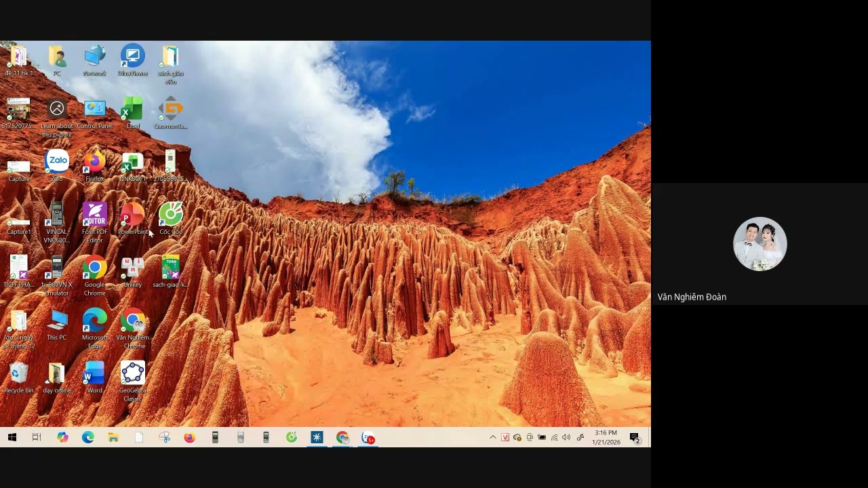Screen dimensions: 868x488
Task: Open the fx-580VN X Emulator shortcut
Action: tap(57, 277)
